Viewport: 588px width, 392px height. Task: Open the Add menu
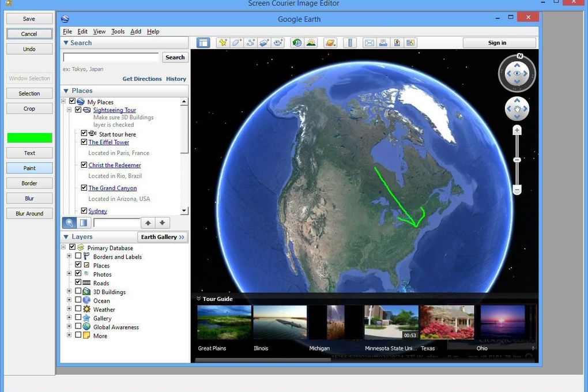(135, 32)
